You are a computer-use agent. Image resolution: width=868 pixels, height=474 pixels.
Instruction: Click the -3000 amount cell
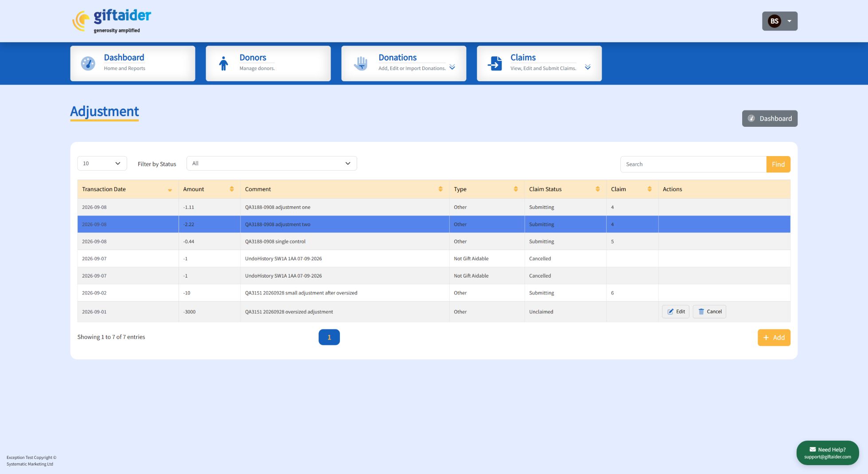pyautogui.click(x=209, y=312)
